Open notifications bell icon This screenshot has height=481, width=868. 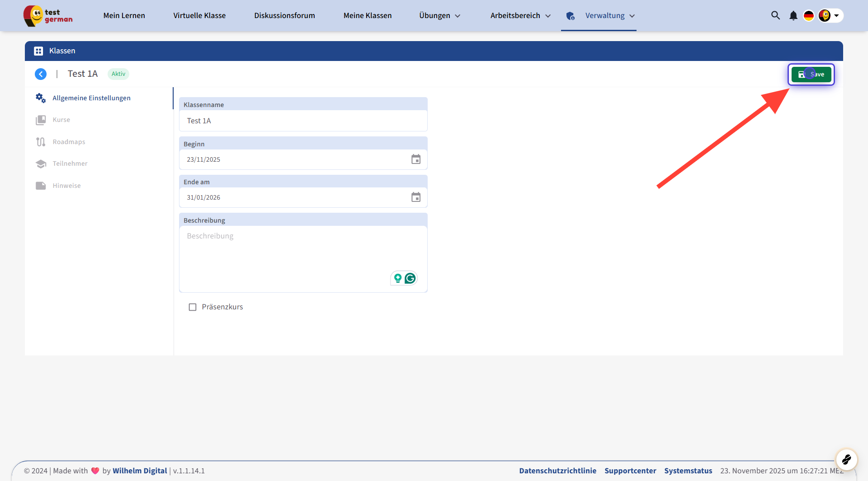point(793,16)
